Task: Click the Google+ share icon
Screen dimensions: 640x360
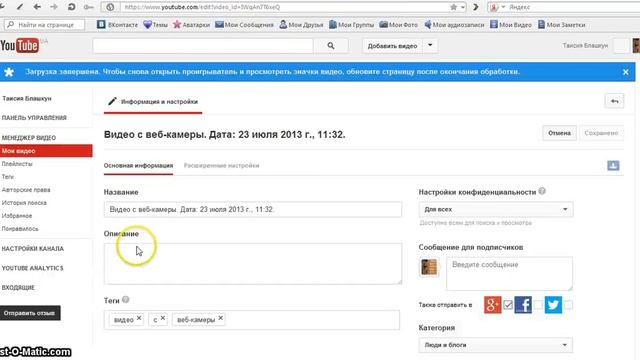Action: click(x=493, y=305)
